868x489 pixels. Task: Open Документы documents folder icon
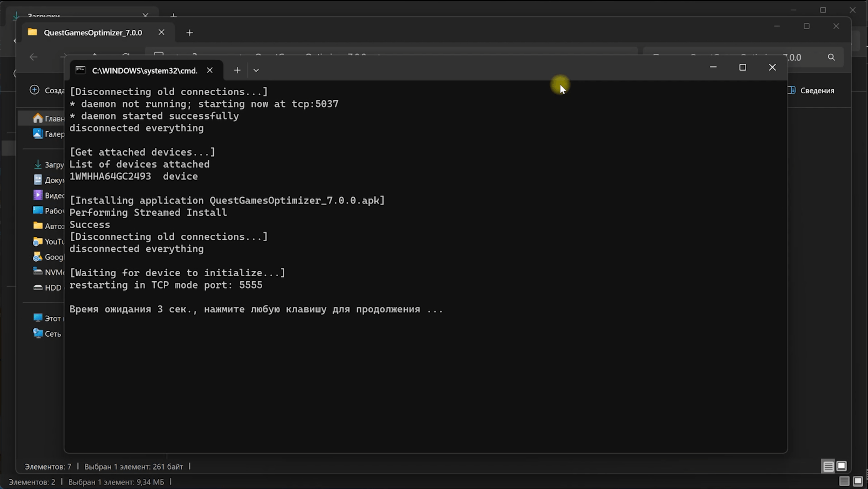tap(38, 180)
